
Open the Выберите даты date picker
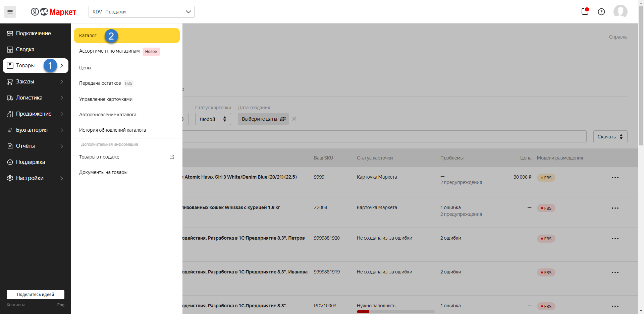pyautogui.click(x=263, y=119)
